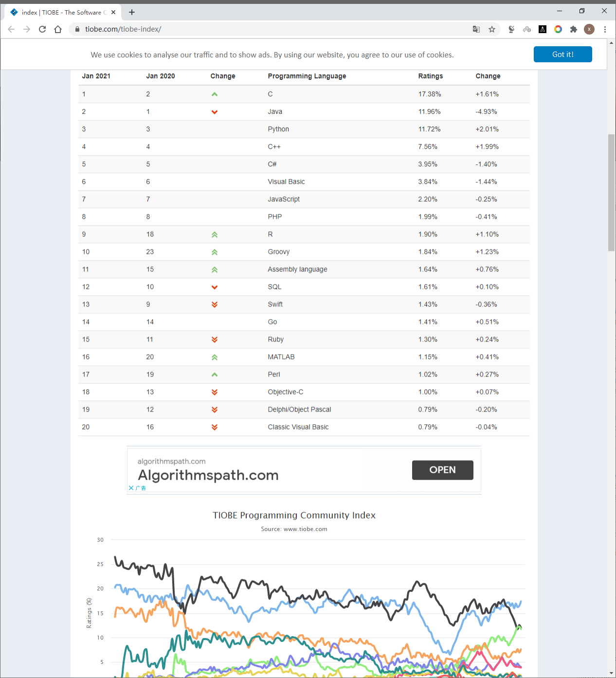Image resolution: width=616 pixels, height=678 pixels.
Task: Click the first extension icon after the star
Action: tap(511, 29)
